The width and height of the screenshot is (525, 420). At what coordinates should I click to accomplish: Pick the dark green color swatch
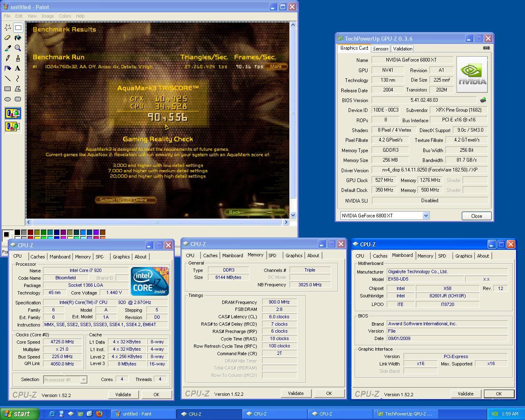[x=43, y=232]
